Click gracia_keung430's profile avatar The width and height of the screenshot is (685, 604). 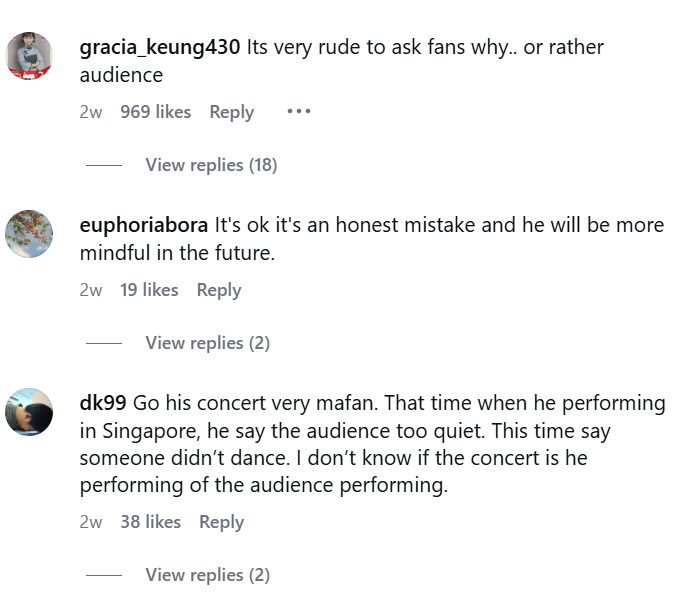29,56
